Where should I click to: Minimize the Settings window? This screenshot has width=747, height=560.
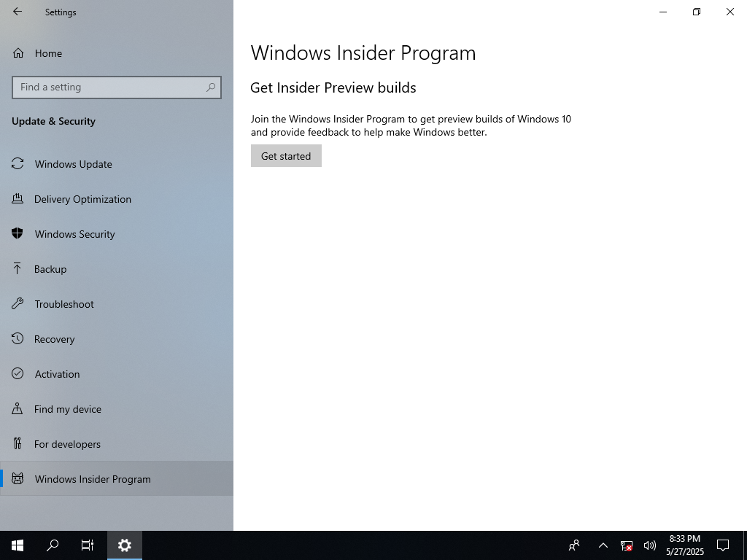663,12
